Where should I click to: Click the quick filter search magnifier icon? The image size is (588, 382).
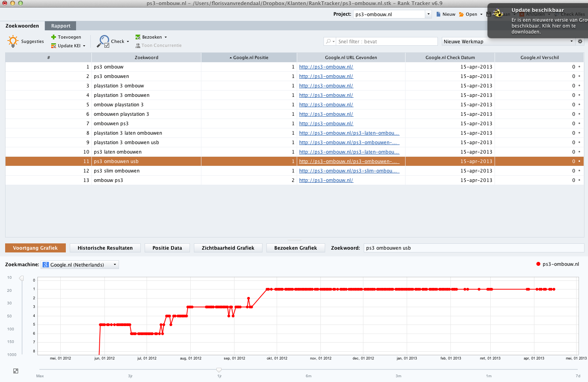[328, 41]
